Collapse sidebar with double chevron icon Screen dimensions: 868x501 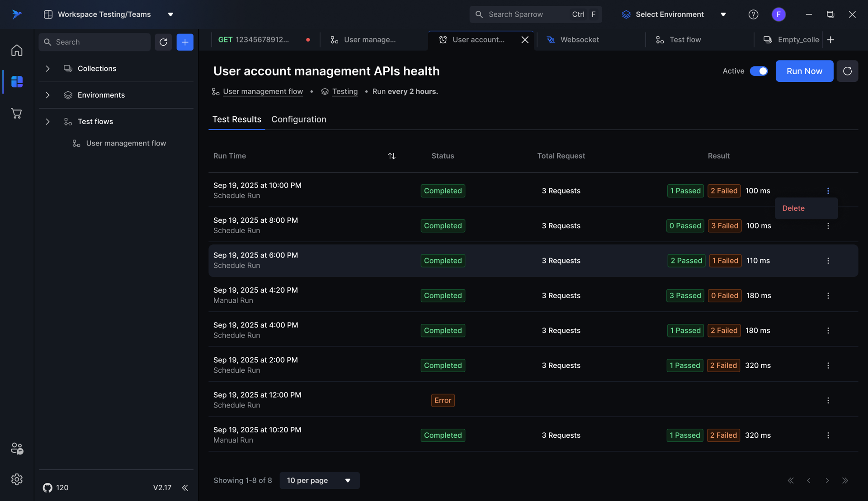[185, 487]
